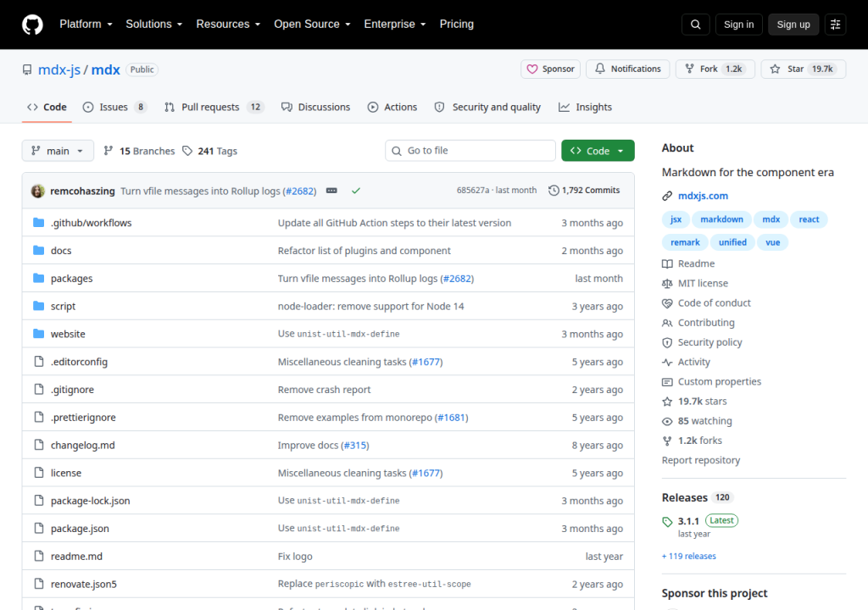Click the search magnifier icon in header
This screenshot has width=868, height=610.
point(696,25)
